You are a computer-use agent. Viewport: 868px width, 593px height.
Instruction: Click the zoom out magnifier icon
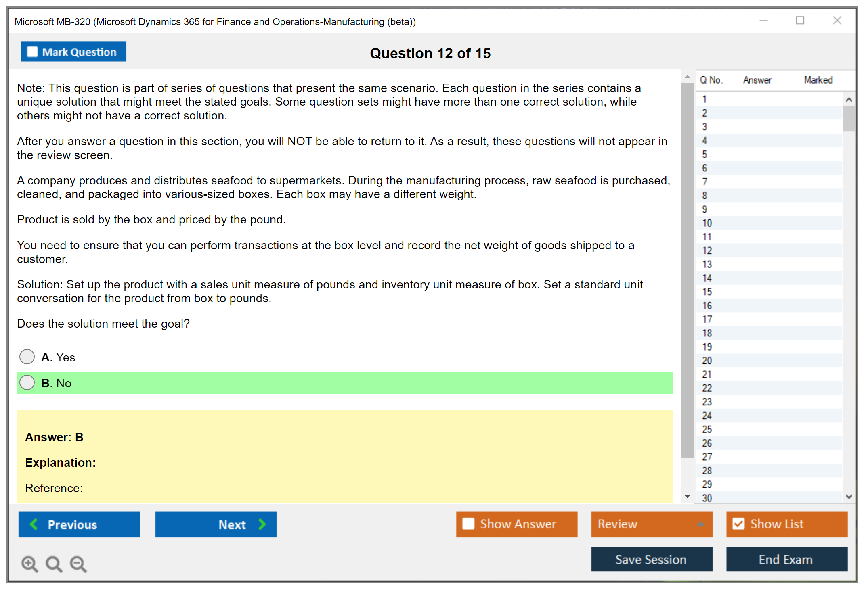pyautogui.click(x=78, y=564)
